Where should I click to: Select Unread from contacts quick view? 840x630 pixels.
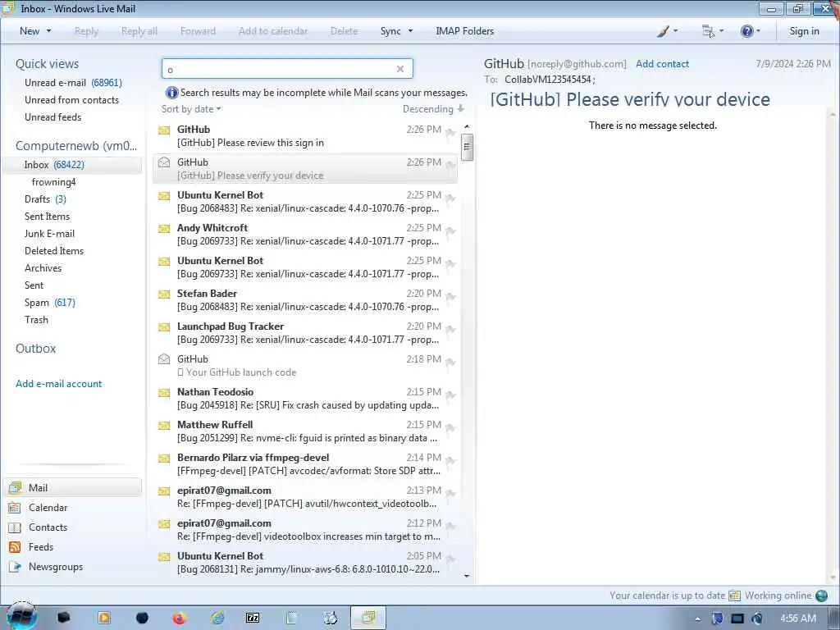[71, 99]
